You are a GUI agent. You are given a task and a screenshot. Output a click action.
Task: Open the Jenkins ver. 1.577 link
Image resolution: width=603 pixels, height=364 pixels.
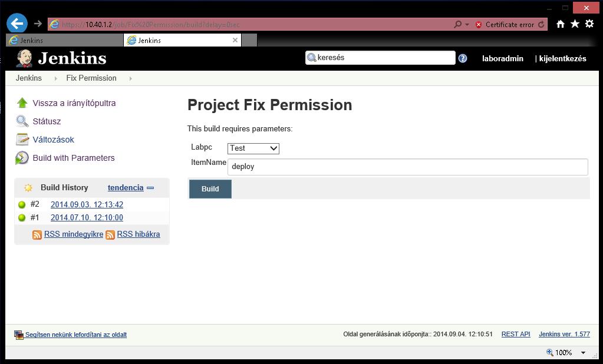[x=564, y=334]
